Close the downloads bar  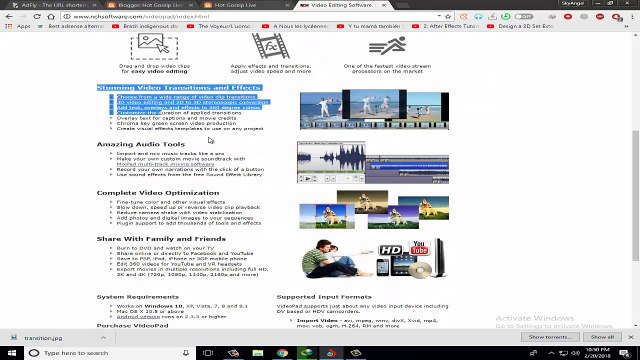[631, 337]
